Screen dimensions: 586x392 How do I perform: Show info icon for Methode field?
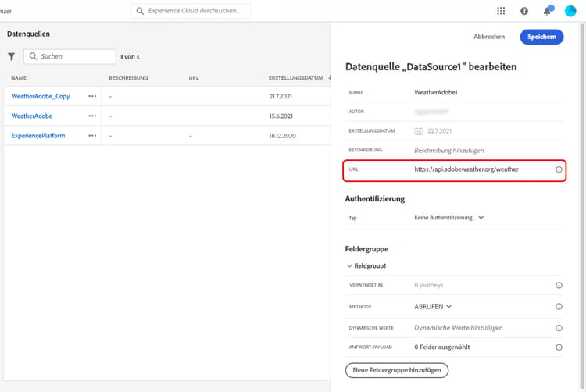(559, 307)
